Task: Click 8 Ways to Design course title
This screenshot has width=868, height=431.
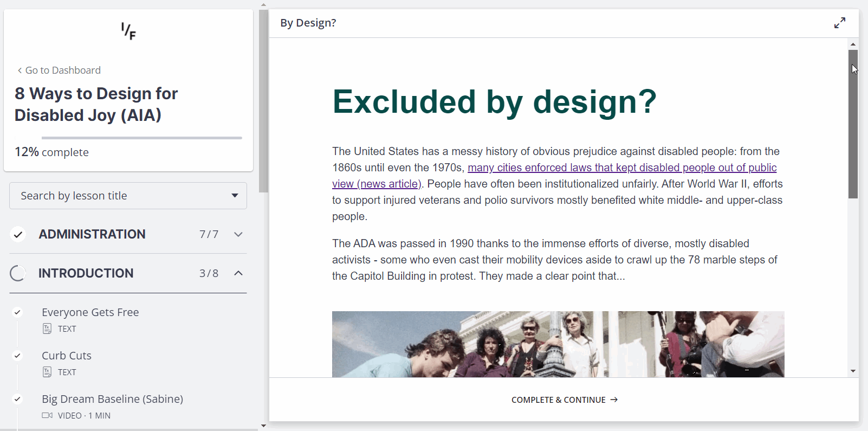Action: (x=96, y=104)
